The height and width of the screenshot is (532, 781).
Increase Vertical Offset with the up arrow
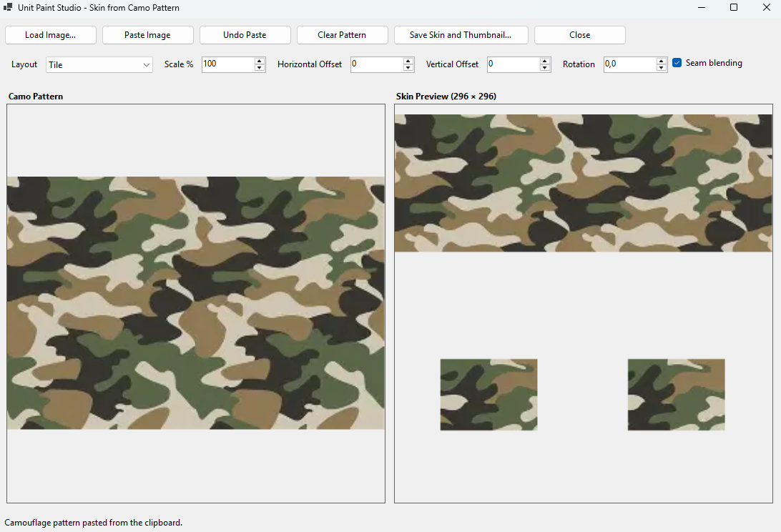(x=545, y=61)
